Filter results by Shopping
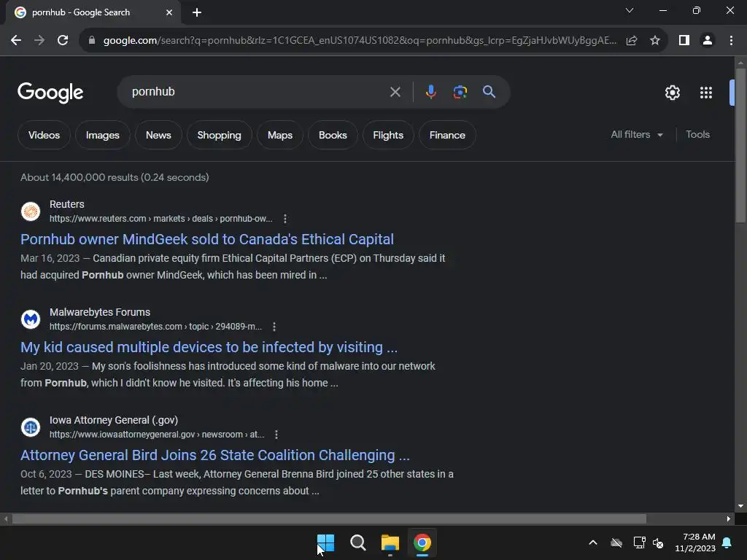The height and width of the screenshot is (560, 747). pyautogui.click(x=219, y=135)
